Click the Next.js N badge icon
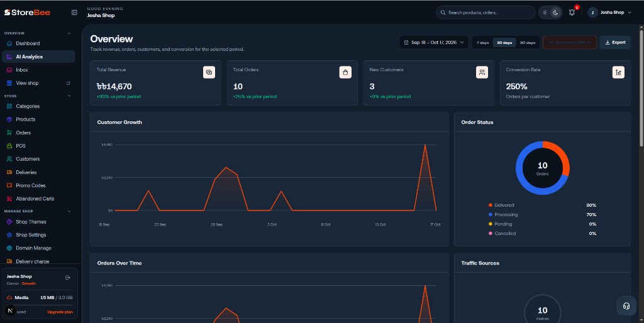Viewport: 644px width, 323px height. 10,310
